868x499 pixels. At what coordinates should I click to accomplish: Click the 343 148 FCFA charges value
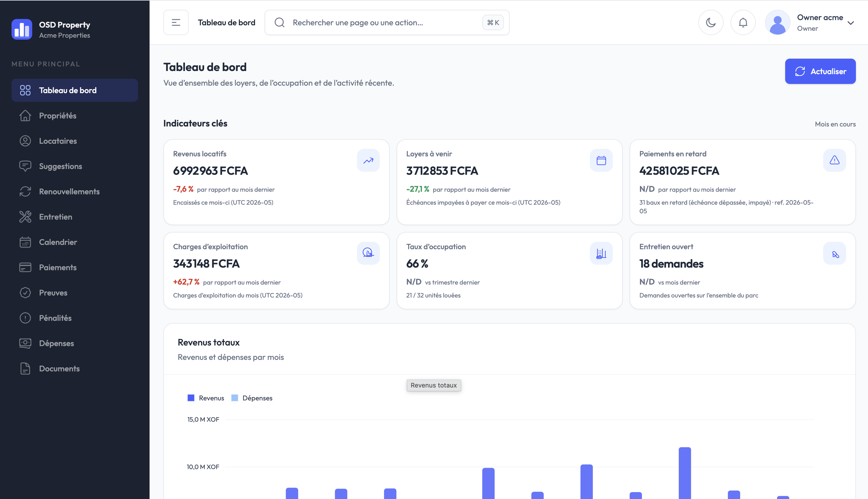(x=207, y=264)
